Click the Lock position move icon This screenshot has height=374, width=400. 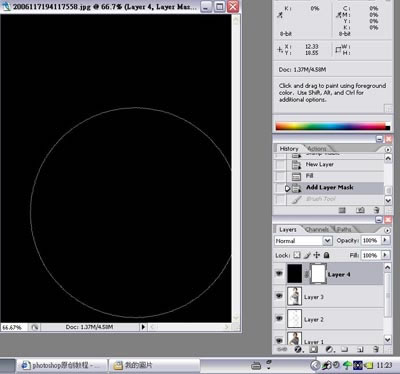317,255
